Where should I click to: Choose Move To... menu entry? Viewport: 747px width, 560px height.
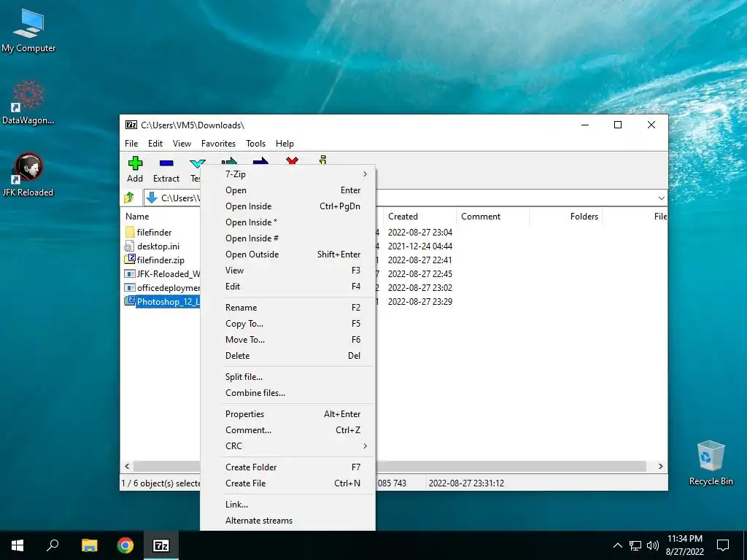[x=287, y=340]
